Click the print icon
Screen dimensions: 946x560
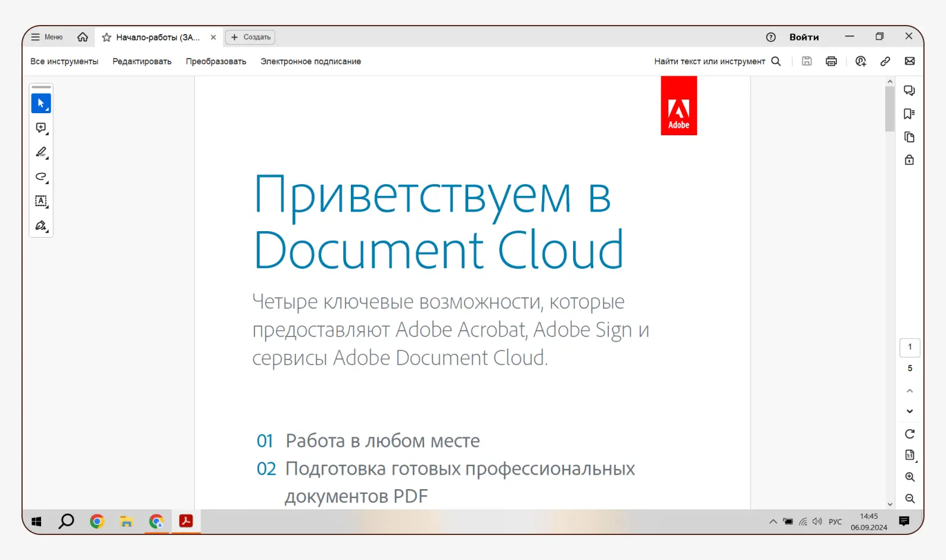coord(832,61)
